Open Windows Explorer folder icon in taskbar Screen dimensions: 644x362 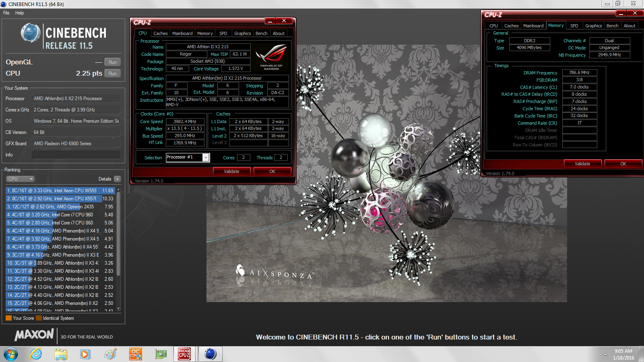pos(61,354)
